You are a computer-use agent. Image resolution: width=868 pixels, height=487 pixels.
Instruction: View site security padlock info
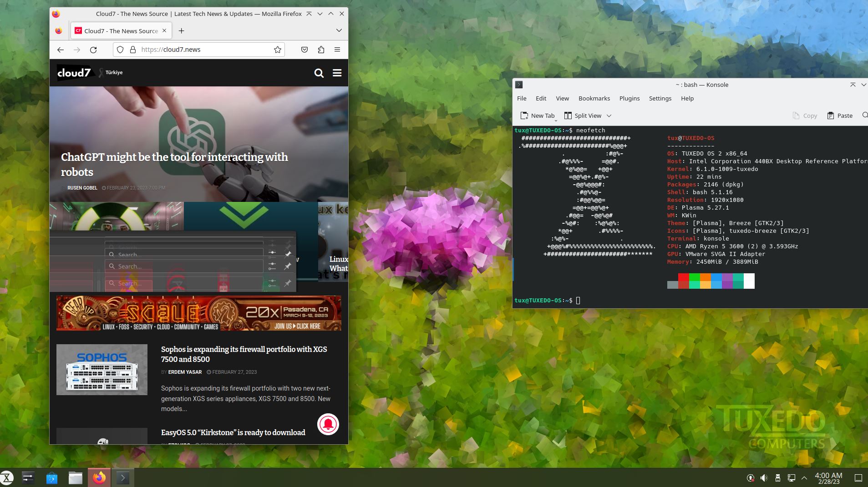point(133,50)
